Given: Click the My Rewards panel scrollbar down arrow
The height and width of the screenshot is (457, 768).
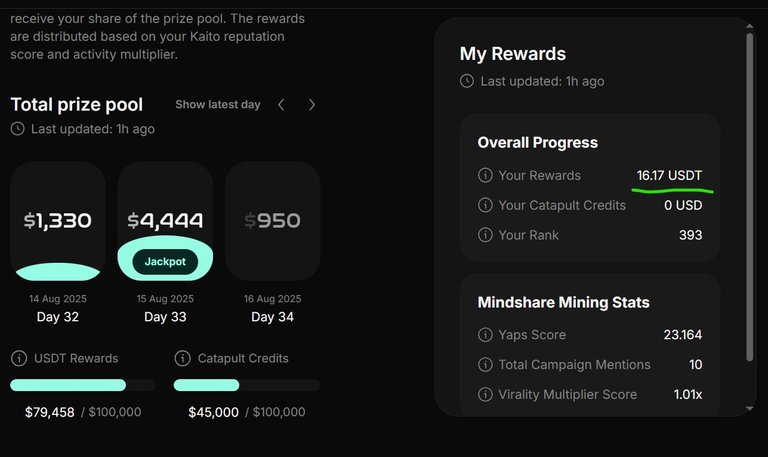Looking at the screenshot, I should tap(749, 409).
